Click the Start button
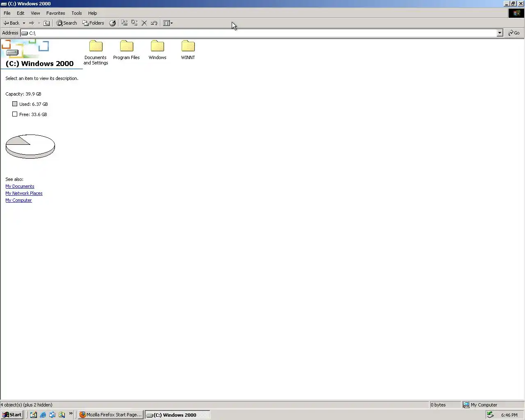 point(12,415)
